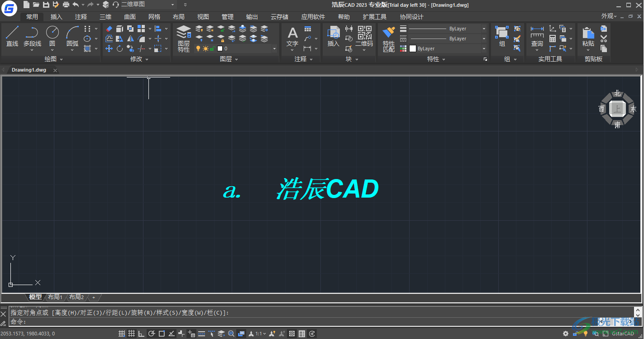The width and height of the screenshot is (644, 339).
Task: Click the rotate icon in 修改 panel
Action: pyautogui.click(x=119, y=48)
